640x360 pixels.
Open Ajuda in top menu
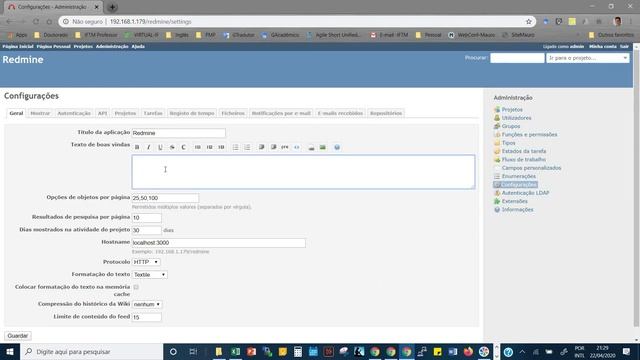tap(138, 47)
